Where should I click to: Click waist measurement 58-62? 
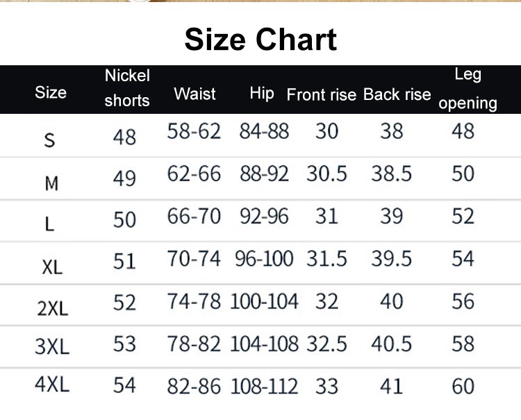[x=194, y=131]
